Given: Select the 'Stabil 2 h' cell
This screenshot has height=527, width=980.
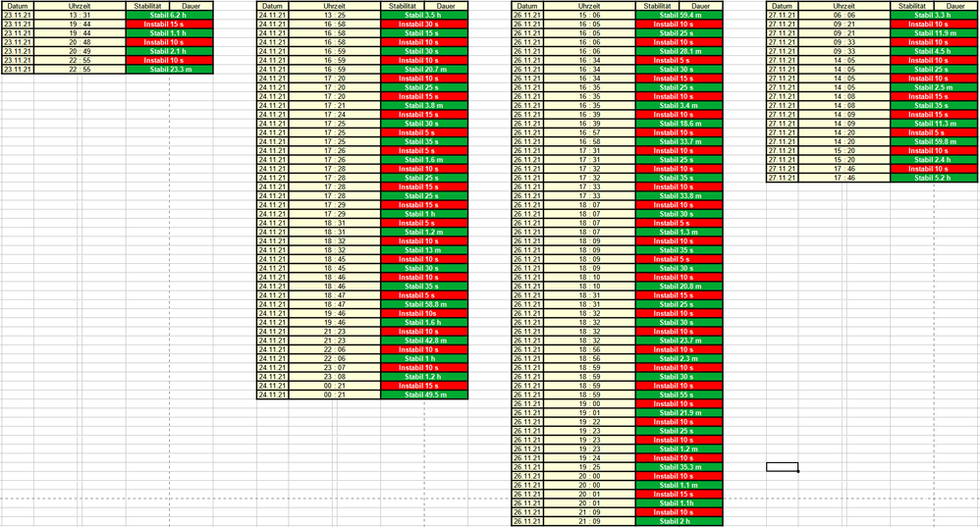Looking at the screenshot, I should click(680, 521).
